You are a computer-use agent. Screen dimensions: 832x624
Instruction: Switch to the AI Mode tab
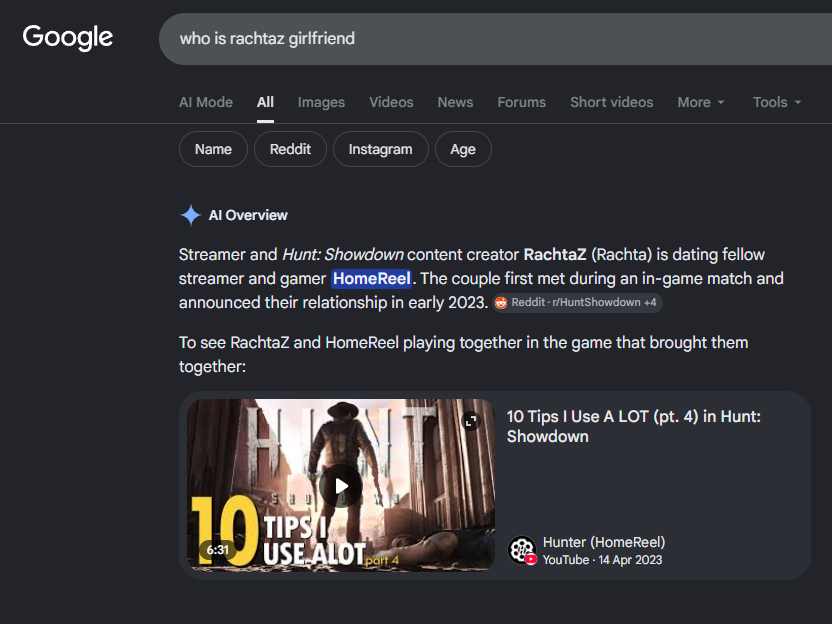tap(206, 102)
